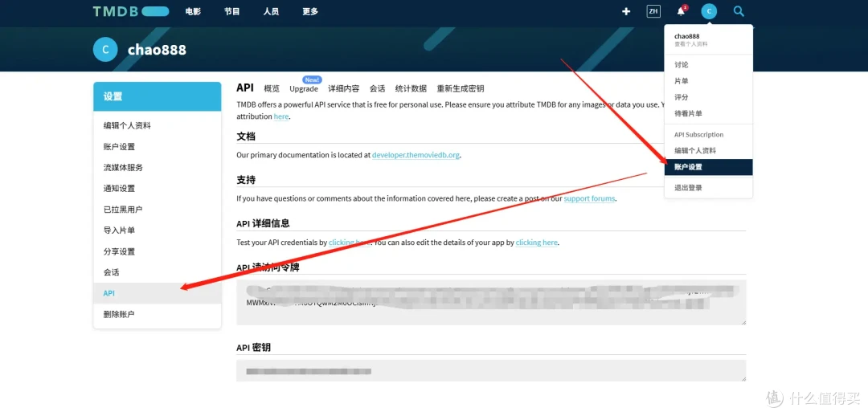Choose 退出登录 from user dropdown
The image size is (868, 416).
709,188
